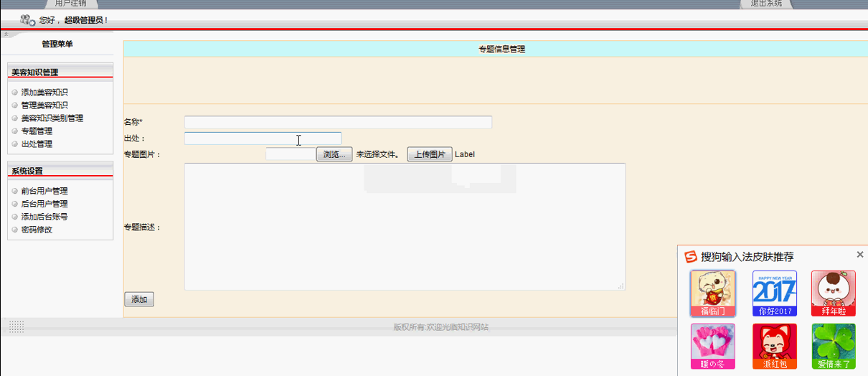
Task: Click inside the 专题描述 text area
Action: [x=405, y=227]
